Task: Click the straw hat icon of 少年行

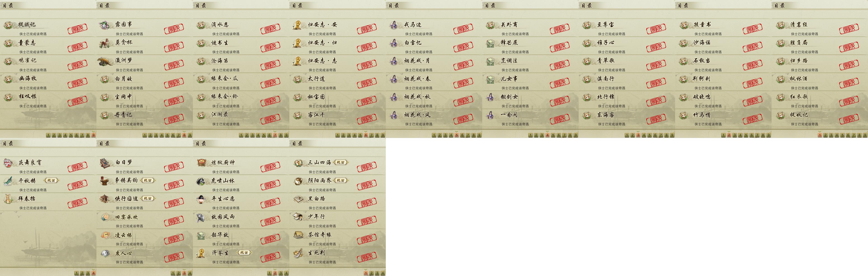Action: pos(298,217)
